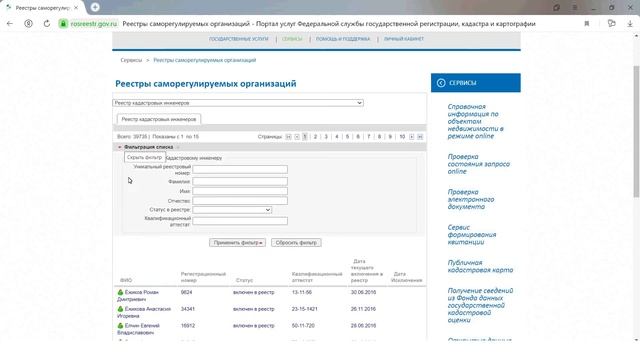Click the green person icon for Ежиков Роман
The image size is (640, 360).
coord(120,292)
